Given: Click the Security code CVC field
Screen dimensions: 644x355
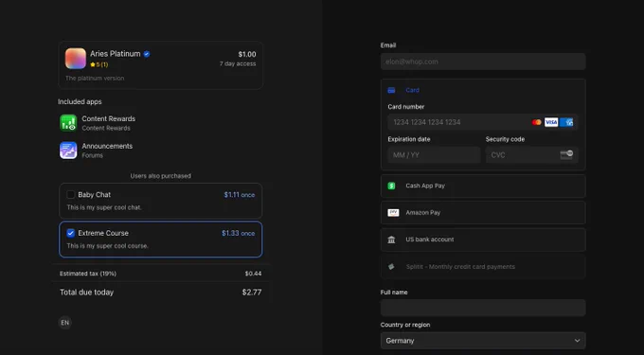Looking at the screenshot, I should (x=532, y=154).
